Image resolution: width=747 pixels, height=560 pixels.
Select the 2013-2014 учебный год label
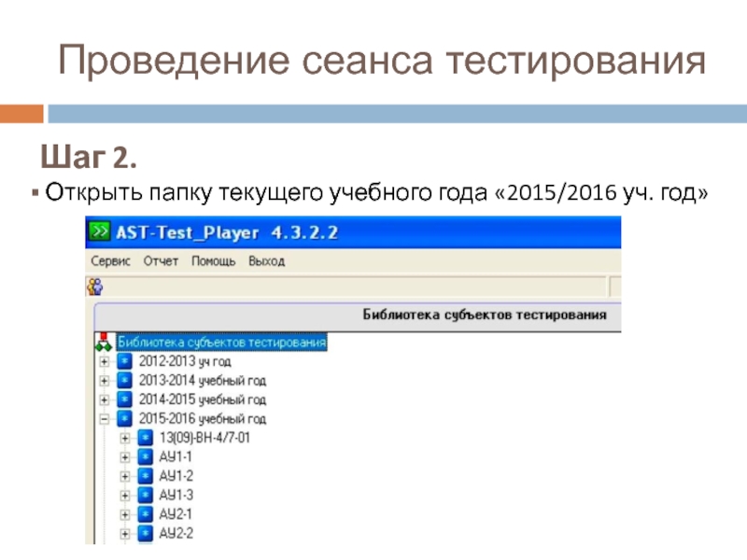pyautogui.click(x=203, y=381)
